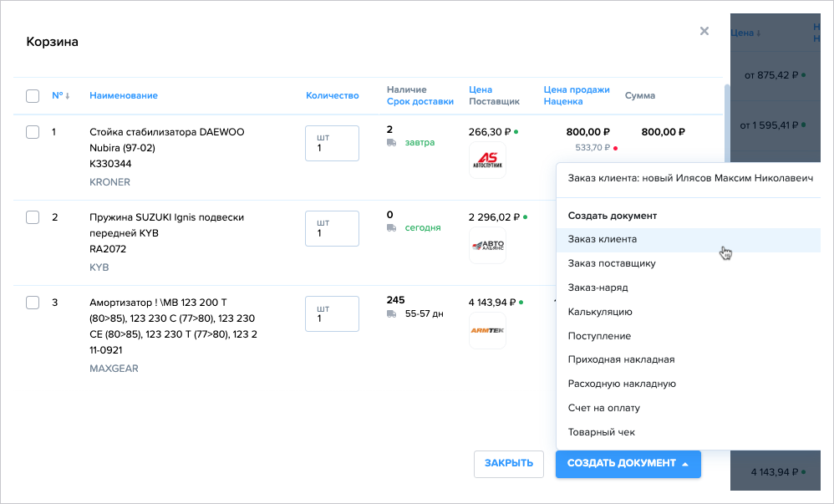The image size is (834, 504).
Task: Click brand name MAXGEAR
Action: [x=114, y=369]
